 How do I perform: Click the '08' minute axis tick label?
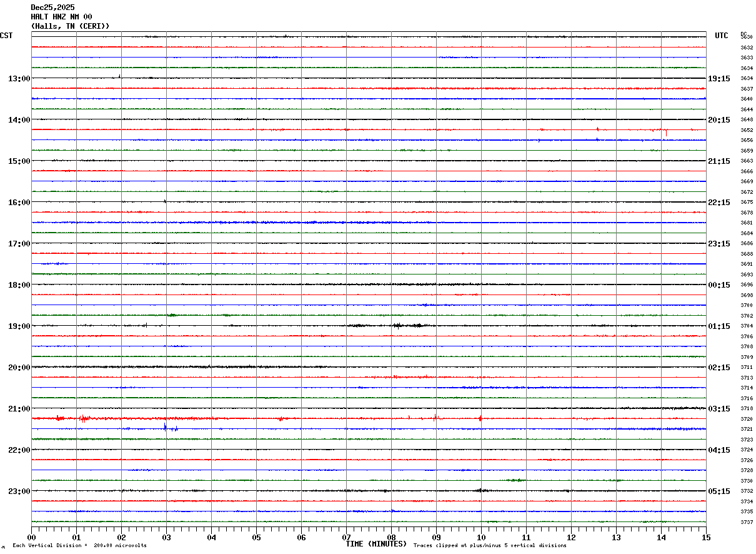391,538
